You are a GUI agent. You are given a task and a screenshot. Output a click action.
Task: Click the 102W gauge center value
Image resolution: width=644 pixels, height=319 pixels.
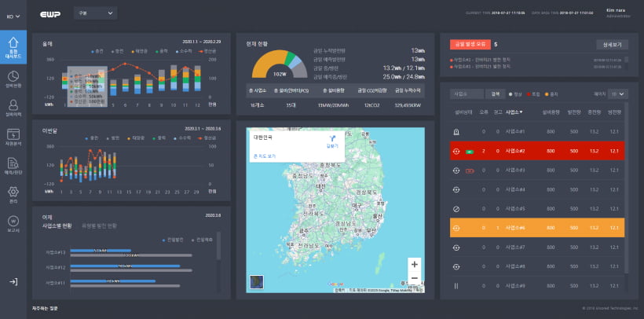280,75
